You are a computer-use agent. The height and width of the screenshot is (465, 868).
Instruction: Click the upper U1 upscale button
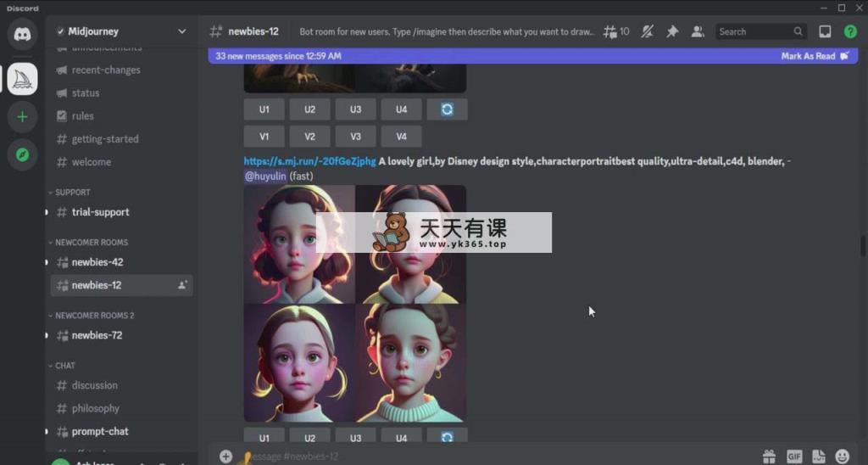tap(264, 109)
